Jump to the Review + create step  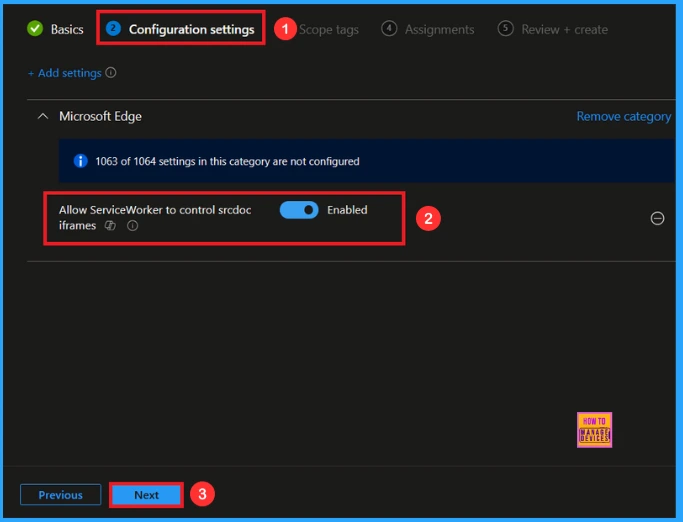[x=553, y=29]
